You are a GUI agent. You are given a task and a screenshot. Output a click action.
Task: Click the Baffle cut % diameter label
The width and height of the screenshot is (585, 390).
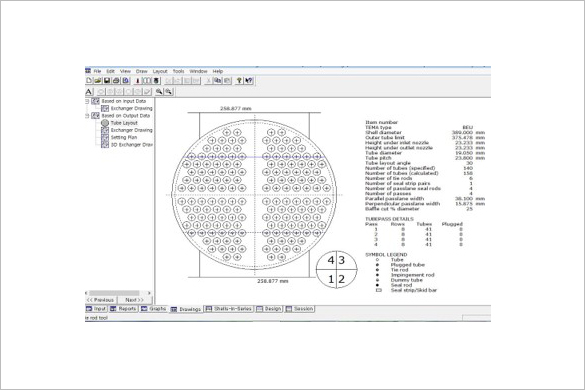tap(392, 209)
